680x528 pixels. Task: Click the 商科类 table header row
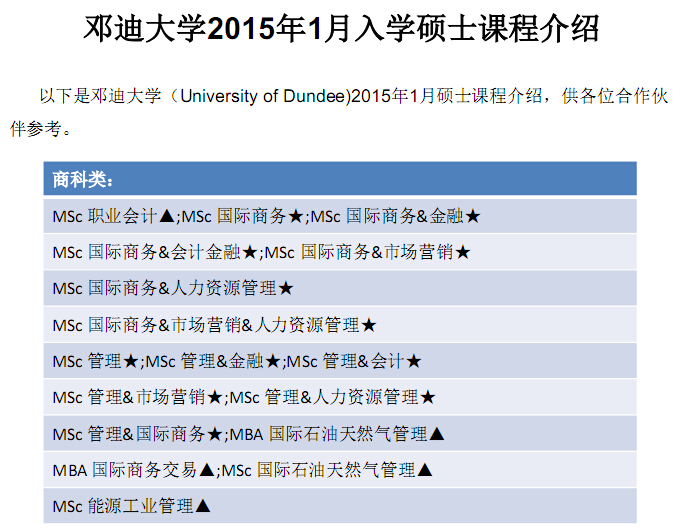(339, 180)
